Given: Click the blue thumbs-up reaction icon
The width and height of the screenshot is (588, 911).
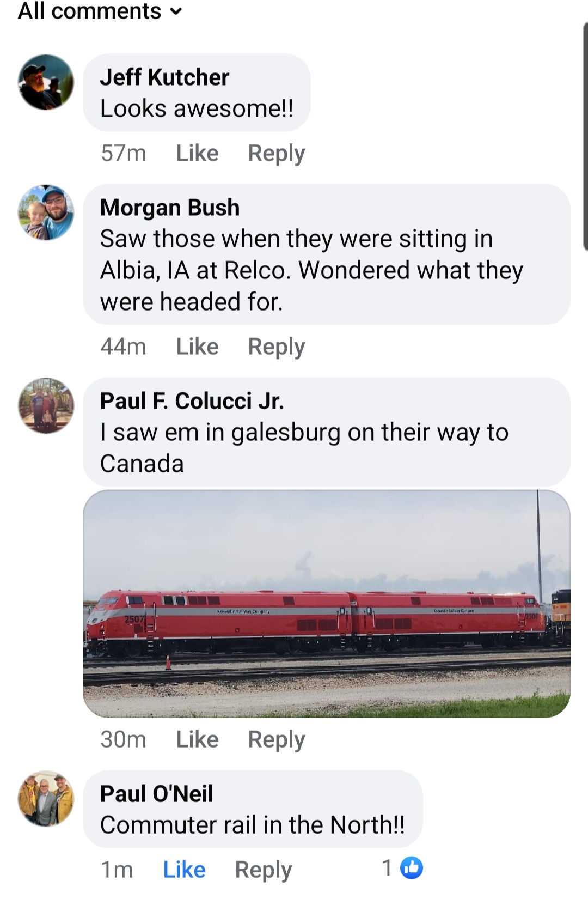Looking at the screenshot, I should click(x=412, y=868).
